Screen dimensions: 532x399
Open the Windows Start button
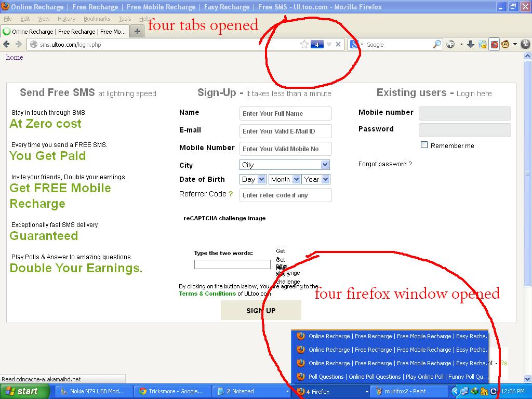point(24,391)
